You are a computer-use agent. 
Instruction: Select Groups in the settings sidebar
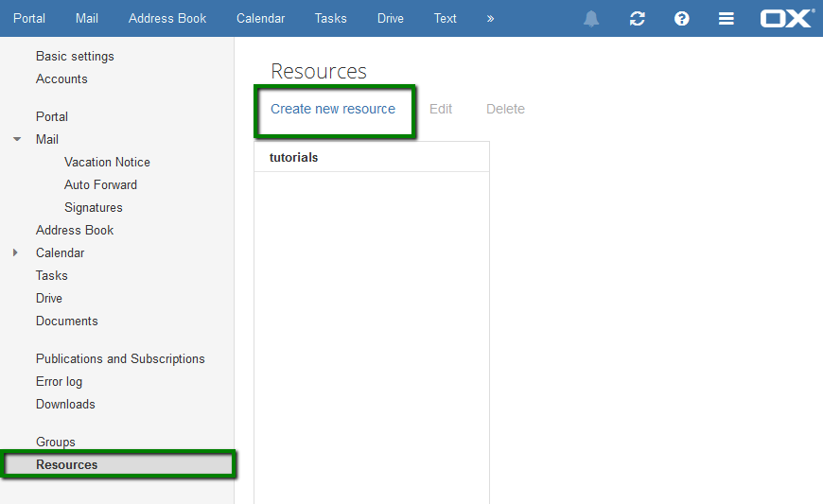[x=56, y=443]
